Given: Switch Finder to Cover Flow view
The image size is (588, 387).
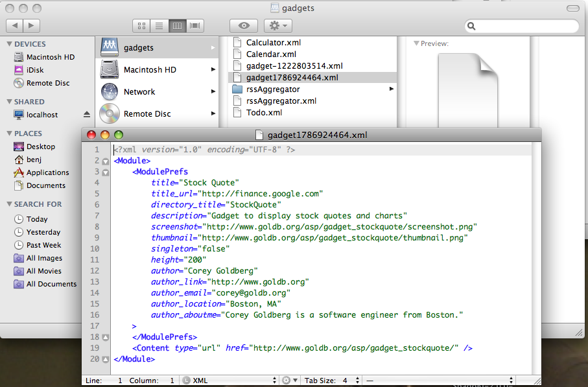Looking at the screenshot, I should point(195,26).
